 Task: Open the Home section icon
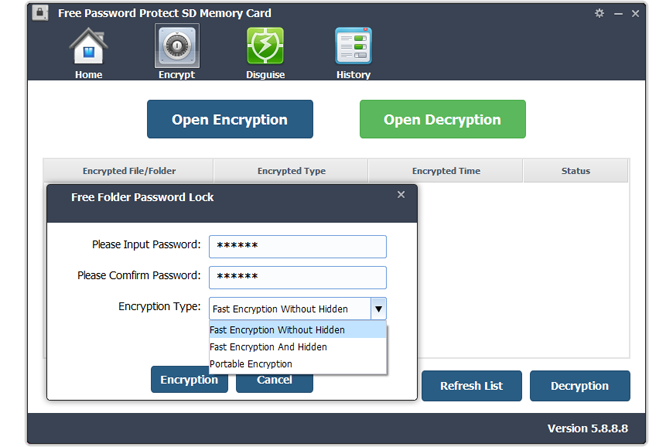click(x=88, y=46)
